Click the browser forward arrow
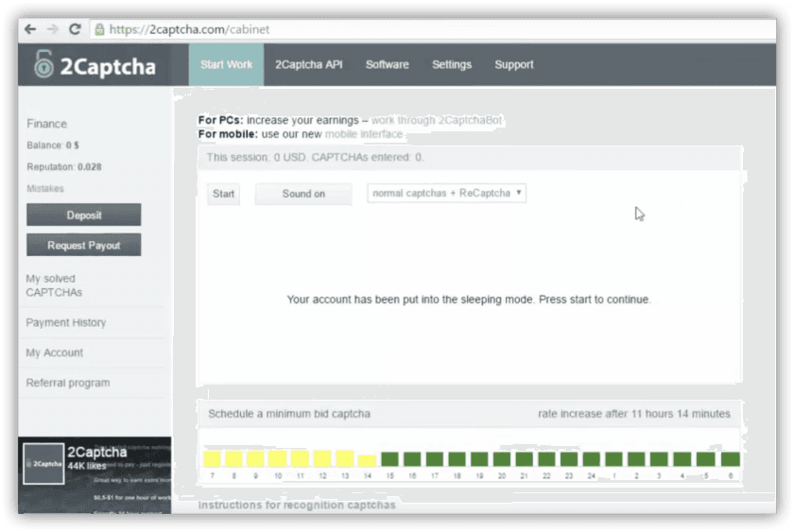The width and height of the screenshot is (794, 532). 53,29
